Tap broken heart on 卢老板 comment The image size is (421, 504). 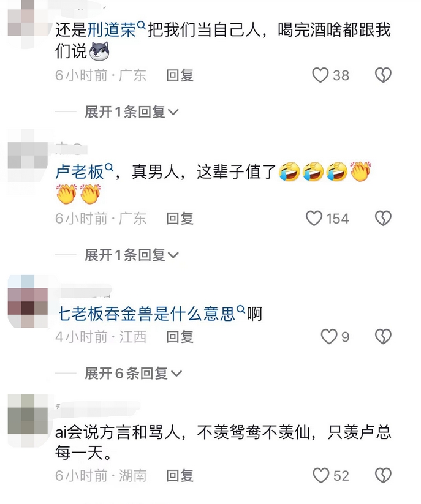tap(383, 218)
